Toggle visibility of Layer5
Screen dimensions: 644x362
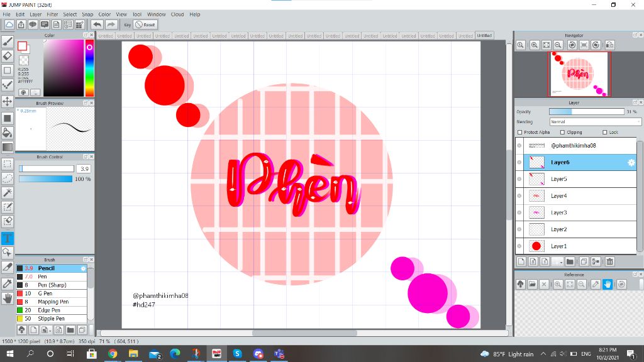point(519,179)
